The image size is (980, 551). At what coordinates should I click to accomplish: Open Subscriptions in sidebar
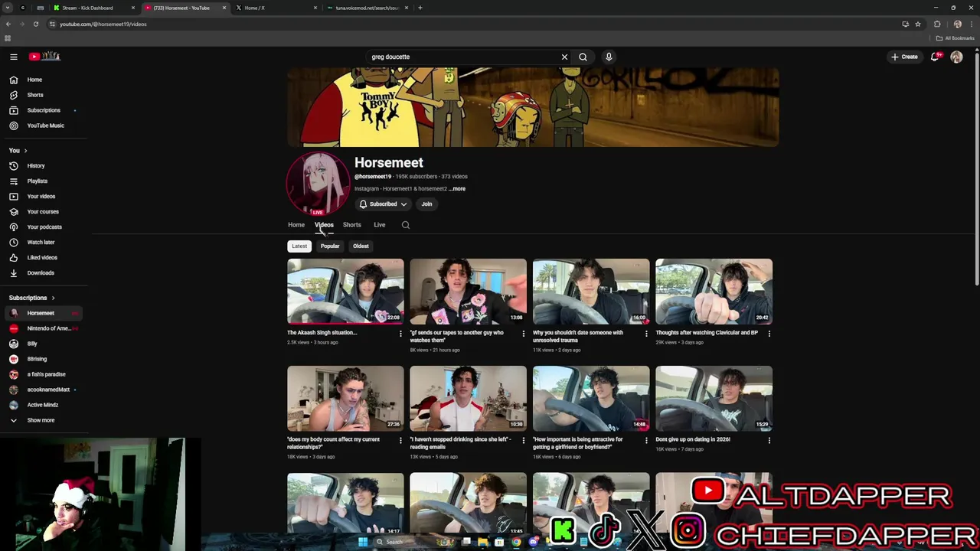pos(44,110)
